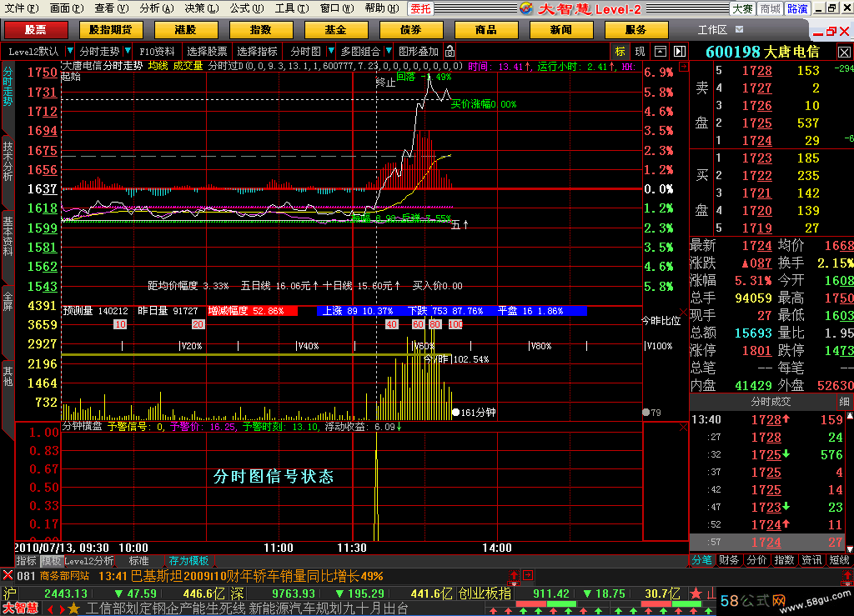Close the news ticker red X icon
Screen dimensions: 854x616
[8, 574]
